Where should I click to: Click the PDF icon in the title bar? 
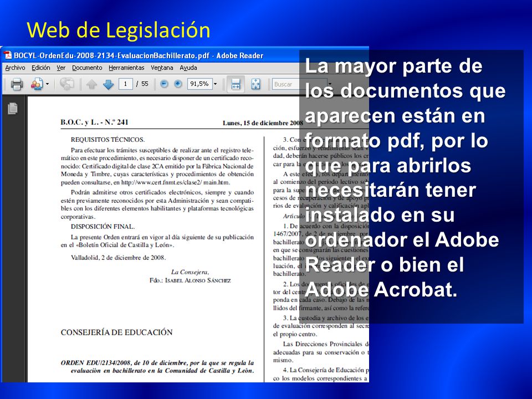[x=7, y=55]
